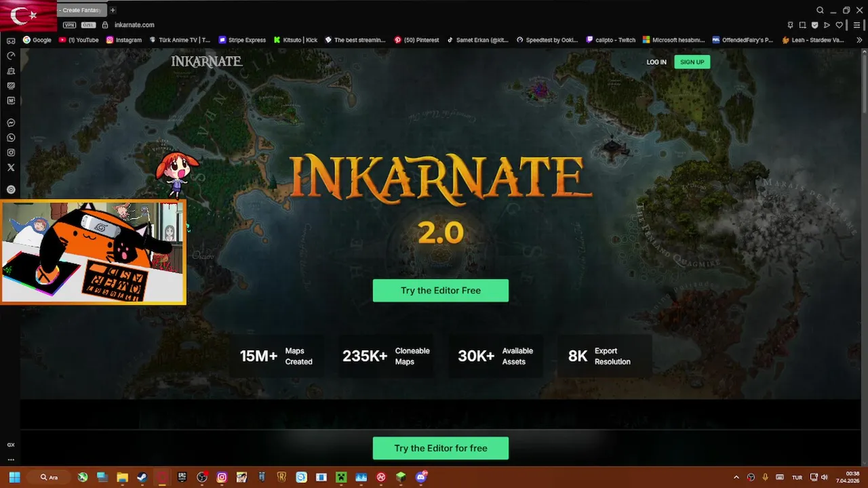This screenshot has height=488, width=868.
Task: Open WhatsApp from the Opera sidebar
Action: point(11,138)
